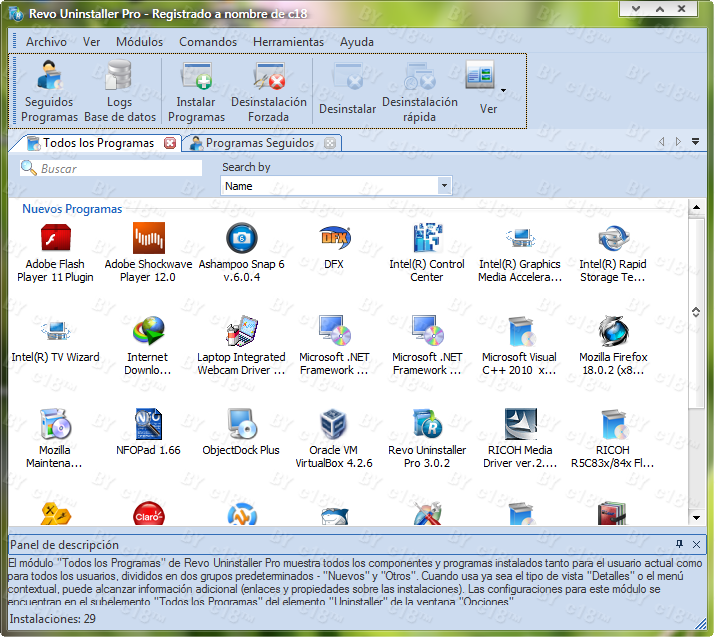
Task: Pin the Panel de descripción
Action: point(680,544)
